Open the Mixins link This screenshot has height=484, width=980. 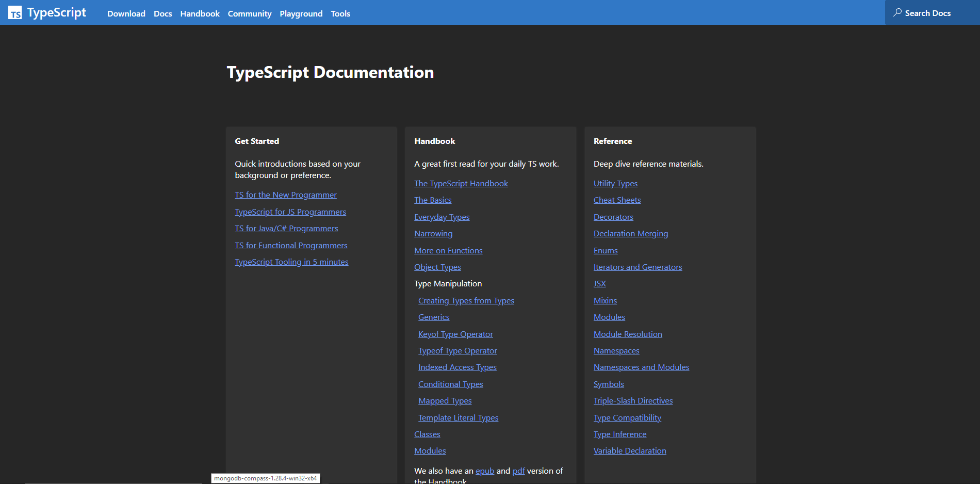coord(605,301)
